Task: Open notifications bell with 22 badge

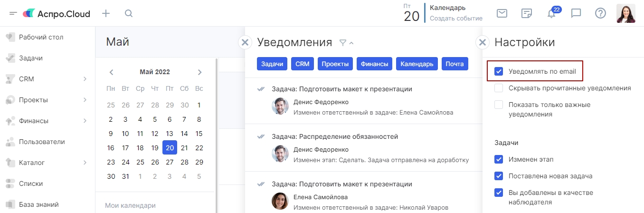Action: pyautogui.click(x=552, y=12)
